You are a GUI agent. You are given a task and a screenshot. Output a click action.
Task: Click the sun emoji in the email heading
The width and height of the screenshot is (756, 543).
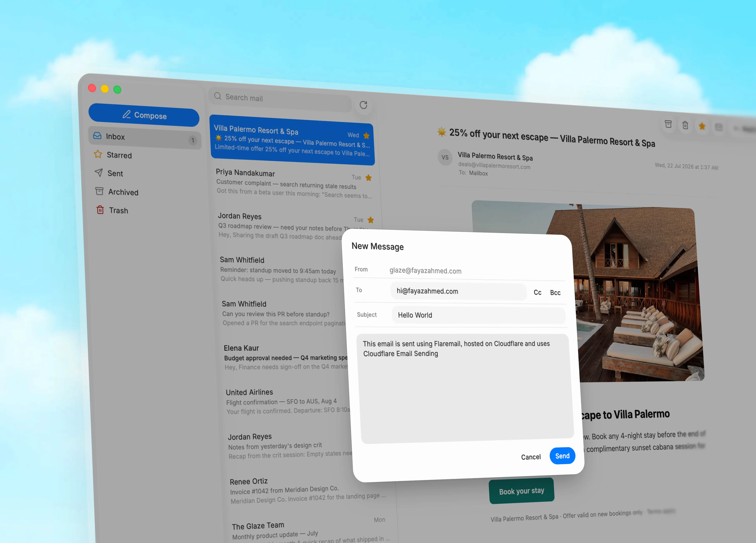(441, 132)
